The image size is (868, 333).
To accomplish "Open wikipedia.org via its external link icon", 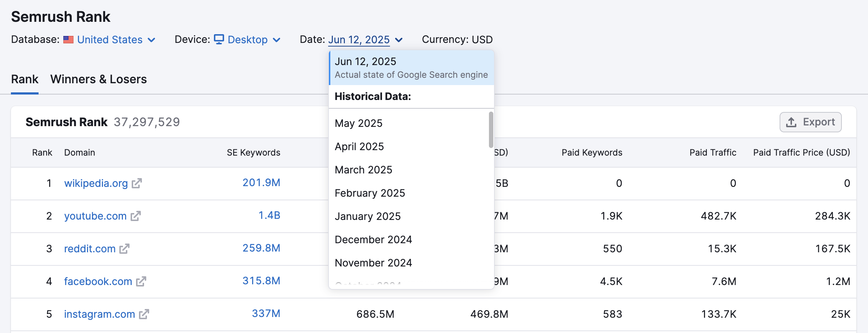I will pyautogui.click(x=136, y=183).
